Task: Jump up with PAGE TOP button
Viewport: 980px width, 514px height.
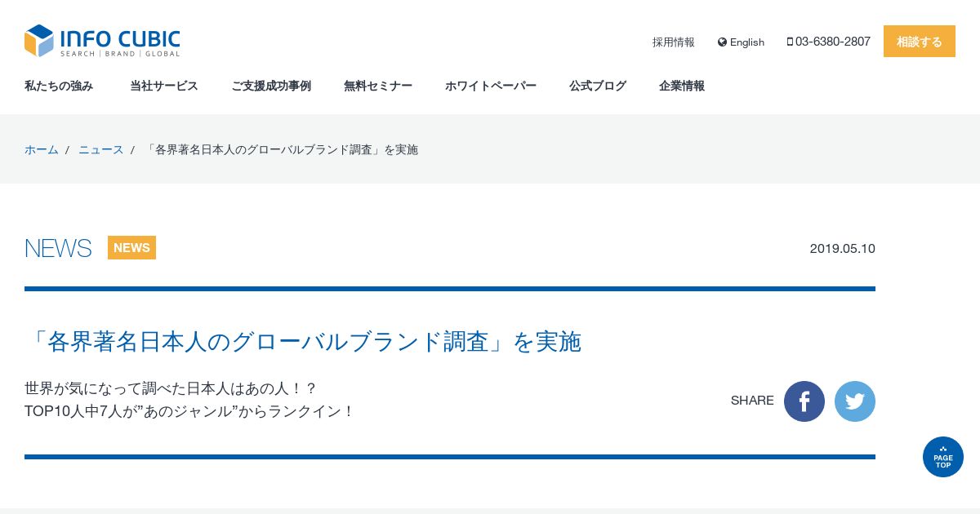Action: [943, 457]
